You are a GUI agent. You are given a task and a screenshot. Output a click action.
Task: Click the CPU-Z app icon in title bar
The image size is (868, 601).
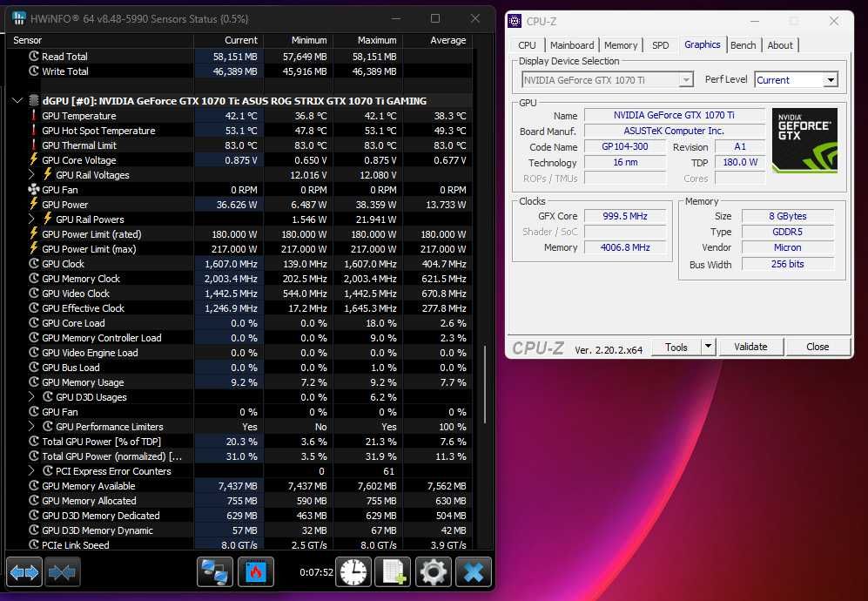click(515, 21)
